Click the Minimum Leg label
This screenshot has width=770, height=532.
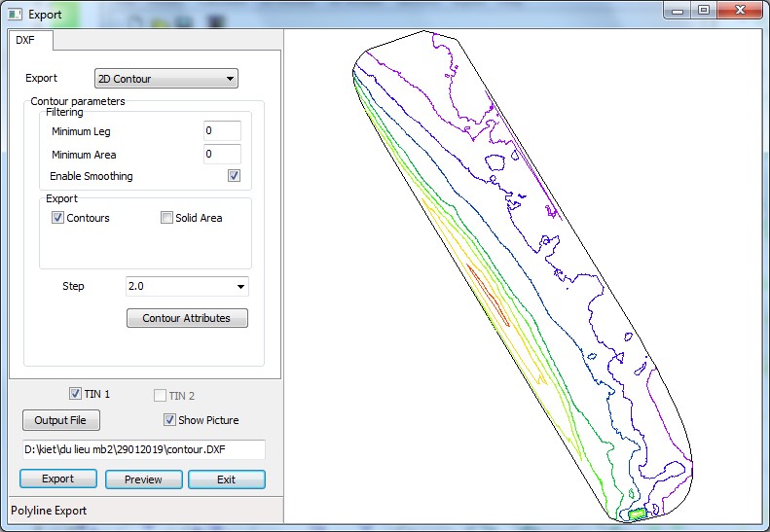(x=81, y=131)
